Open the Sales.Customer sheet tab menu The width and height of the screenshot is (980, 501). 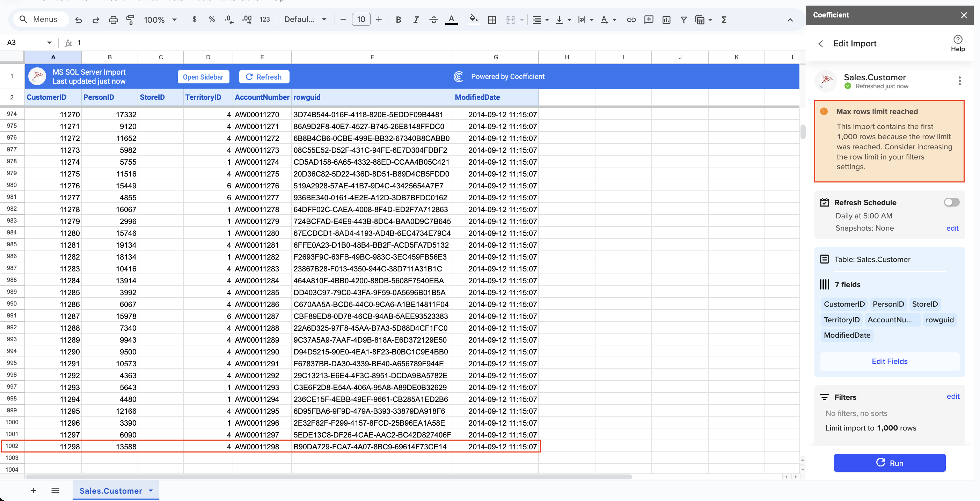(151, 490)
